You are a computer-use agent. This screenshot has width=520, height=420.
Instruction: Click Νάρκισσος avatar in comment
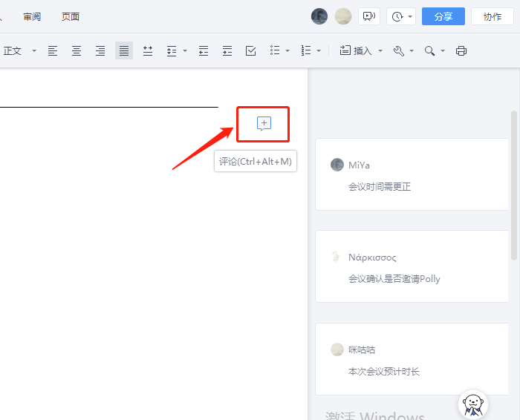click(336, 257)
